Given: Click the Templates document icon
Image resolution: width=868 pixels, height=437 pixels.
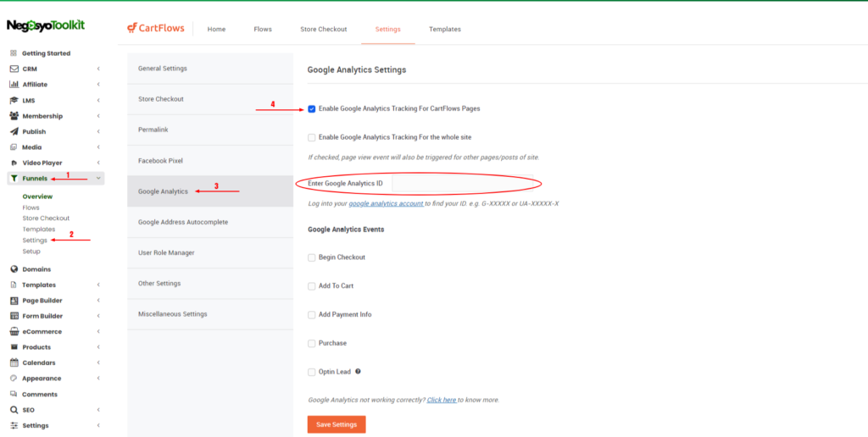Looking at the screenshot, I should point(14,285).
